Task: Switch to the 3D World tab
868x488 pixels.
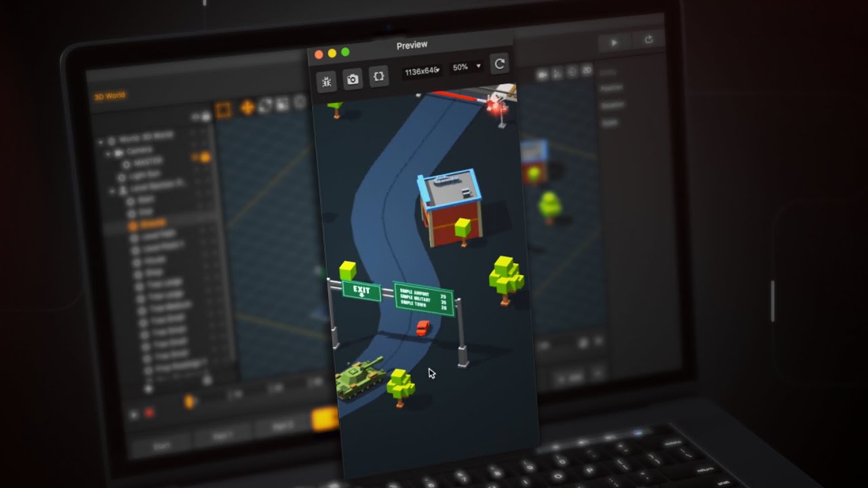Action: click(x=109, y=96)
